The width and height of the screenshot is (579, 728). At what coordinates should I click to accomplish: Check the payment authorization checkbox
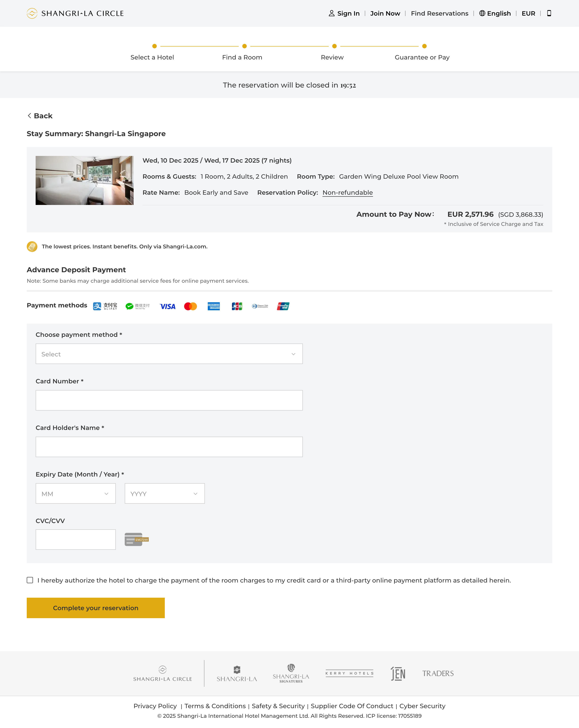(30, 580)
